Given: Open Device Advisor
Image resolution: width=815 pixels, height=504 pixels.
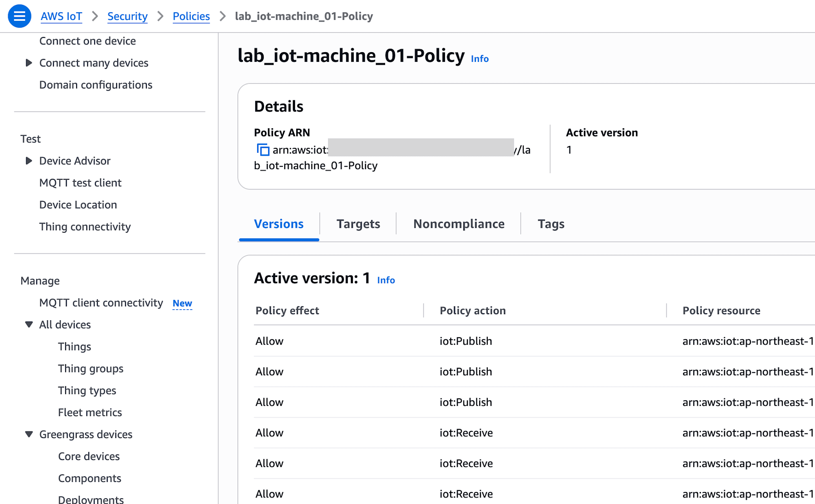Looking at the screenshot, I should [75, 161].
